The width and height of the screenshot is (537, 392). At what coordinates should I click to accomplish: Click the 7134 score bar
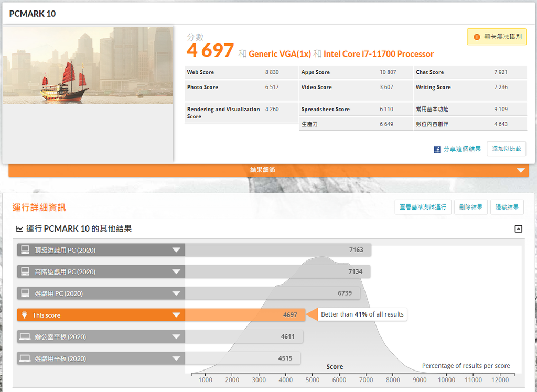[278, 272]
